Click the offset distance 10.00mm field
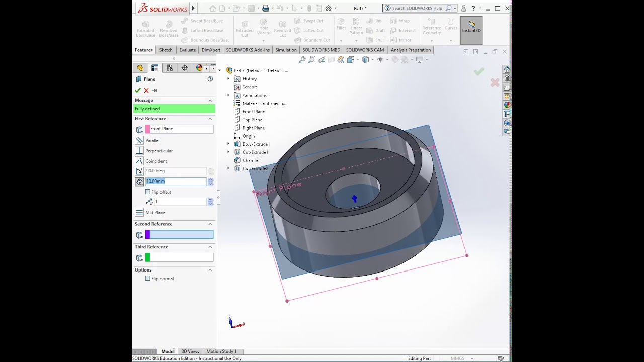This screenshot has width=644, height=362. click(x=176, y=182)
